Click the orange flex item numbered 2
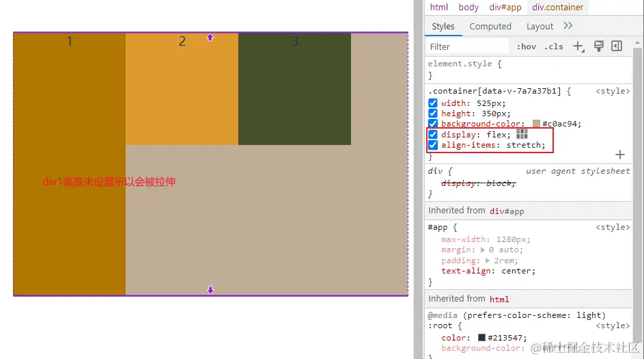This screenshot has height=359, width=644. click(x=182, y=89)
